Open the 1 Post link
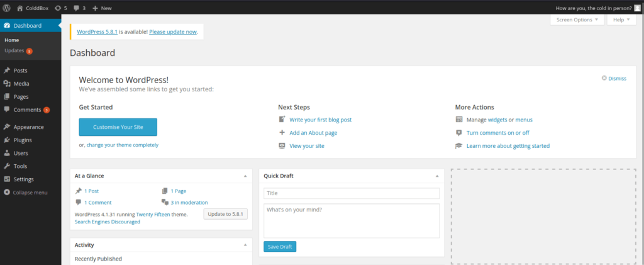Image resolution: width=644 pixels, height=265 pixels. 92,191
